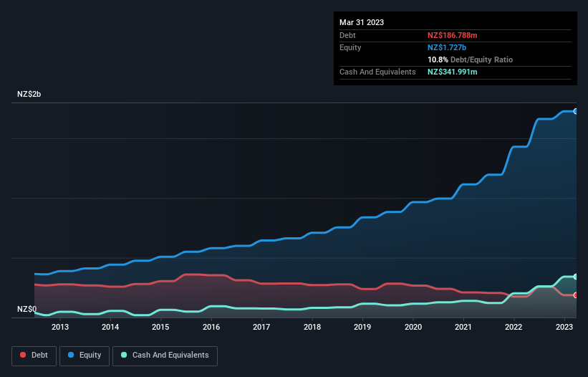Click the NZ$1.727b equity value

click(x=447, y=47)
